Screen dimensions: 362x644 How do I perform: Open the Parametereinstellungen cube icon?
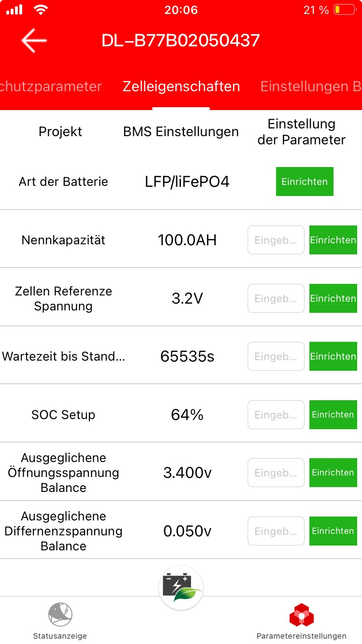point(301,616)
